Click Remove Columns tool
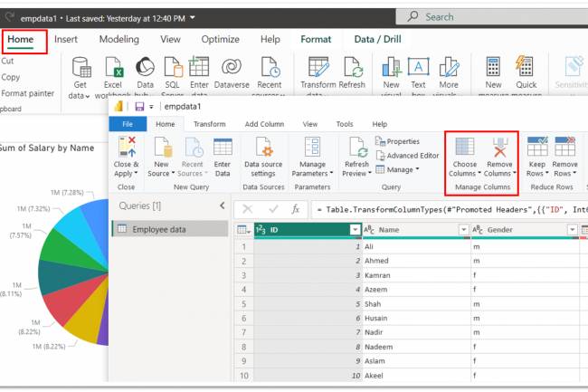The height and width of the screenshot is (392, 588). [499, 157]
